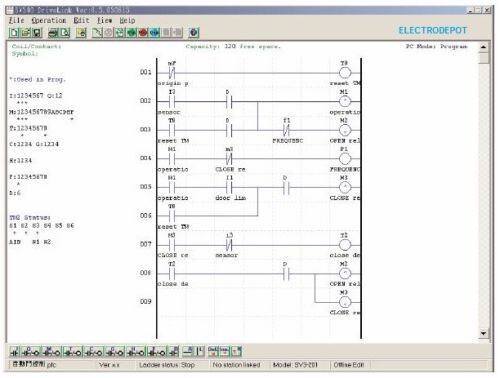Image resolution: width=500 pixels, height=378 pixels.
Task: Click the Print toolbar icon
Action: pos(53,33)
